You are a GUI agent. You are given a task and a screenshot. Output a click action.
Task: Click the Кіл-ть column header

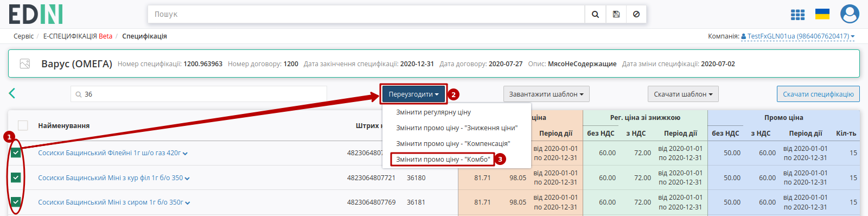[x=846, y=134]
